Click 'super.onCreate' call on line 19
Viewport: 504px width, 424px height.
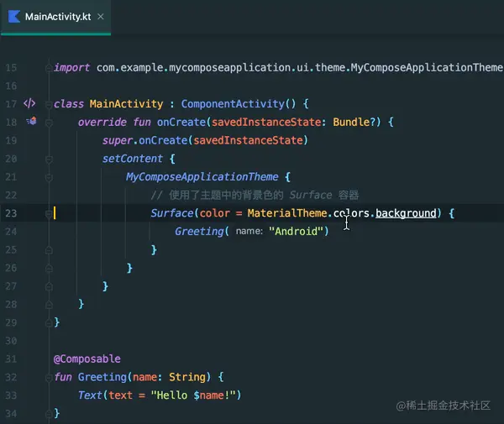click(144, 140)
